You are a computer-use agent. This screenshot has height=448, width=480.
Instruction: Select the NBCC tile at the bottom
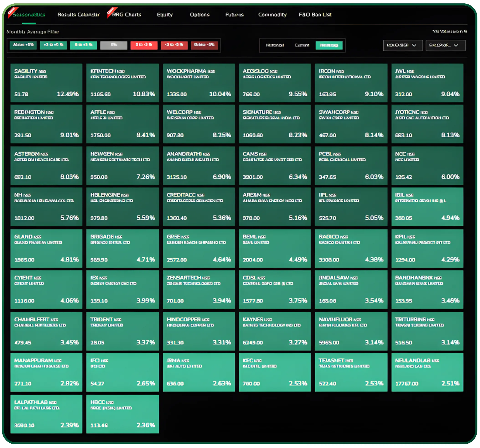123,414
